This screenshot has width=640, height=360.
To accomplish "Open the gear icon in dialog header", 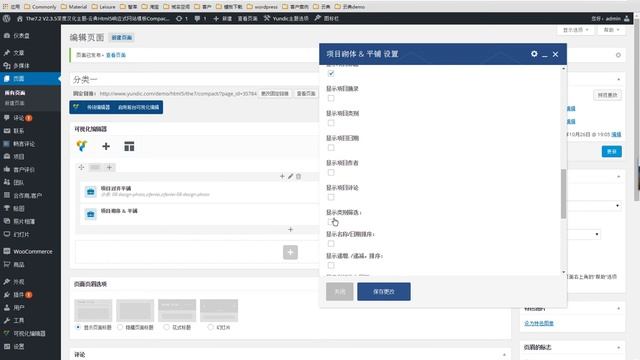I will coord(534,54).
